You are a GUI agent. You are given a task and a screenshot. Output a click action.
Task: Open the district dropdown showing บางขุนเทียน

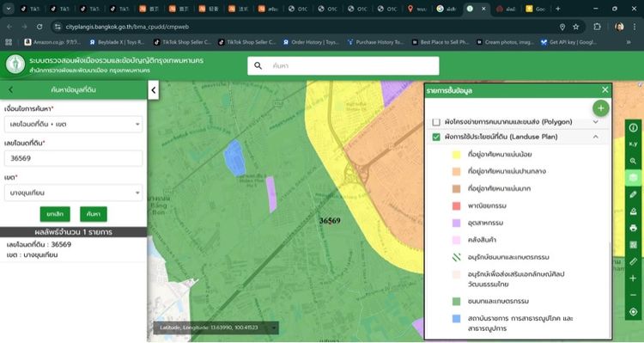pyautogui.click(x=74, y=193)
